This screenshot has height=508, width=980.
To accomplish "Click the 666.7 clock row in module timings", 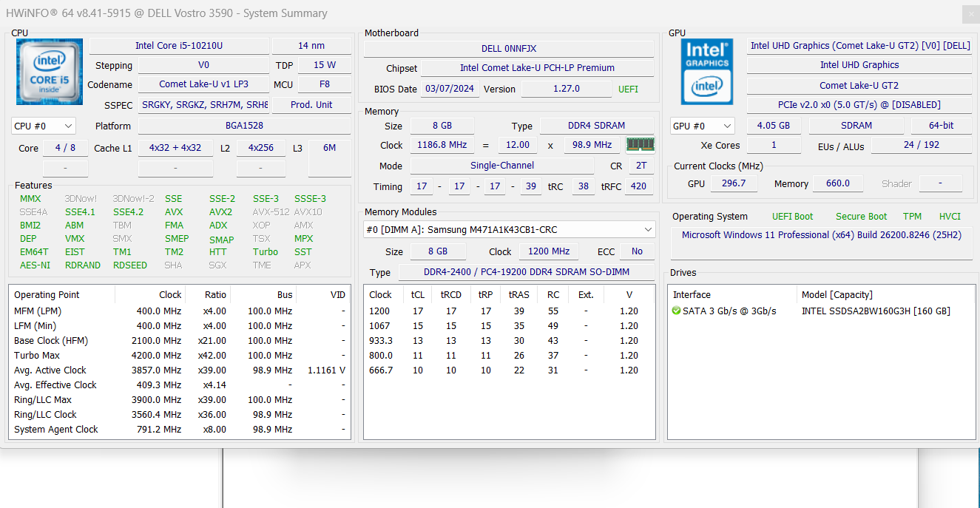I will [x=509, y=370].
